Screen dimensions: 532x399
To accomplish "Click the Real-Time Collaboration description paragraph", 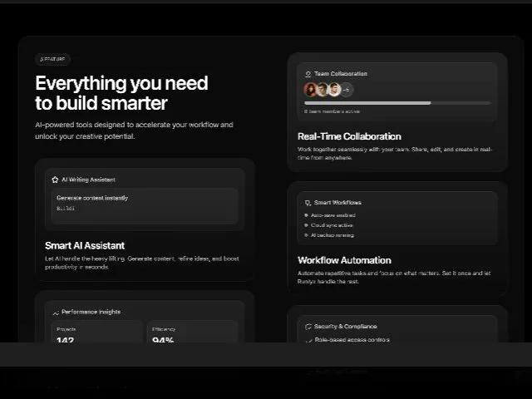I will coord(395,153).
